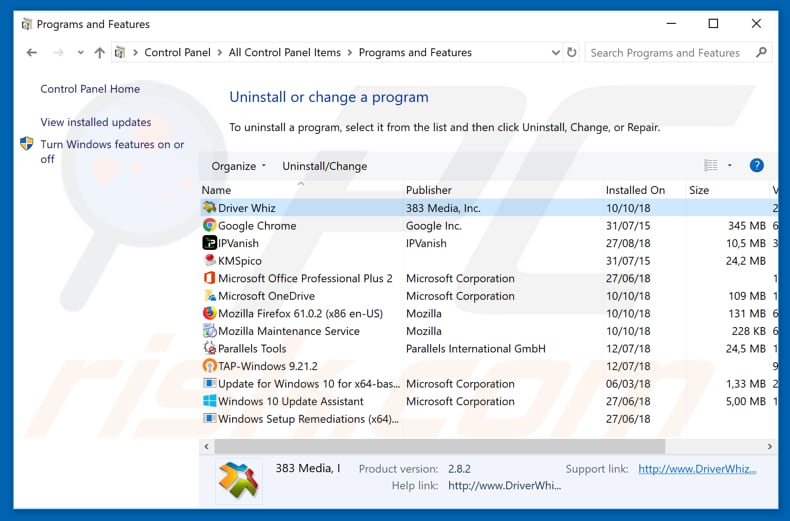Click the scroll left arrow

pos(206,446)
